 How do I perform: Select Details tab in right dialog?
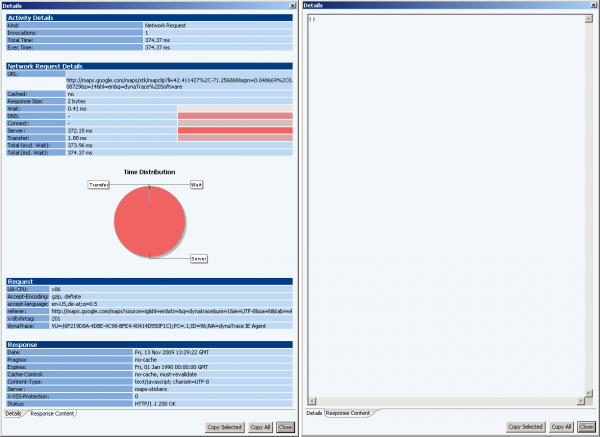click(313, 413)
